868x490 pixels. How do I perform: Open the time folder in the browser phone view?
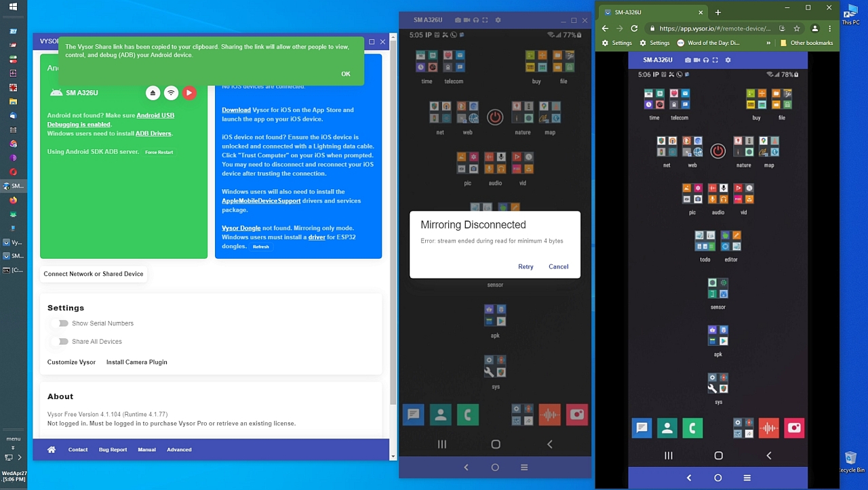pyautogui.click(x=654, y=99)
